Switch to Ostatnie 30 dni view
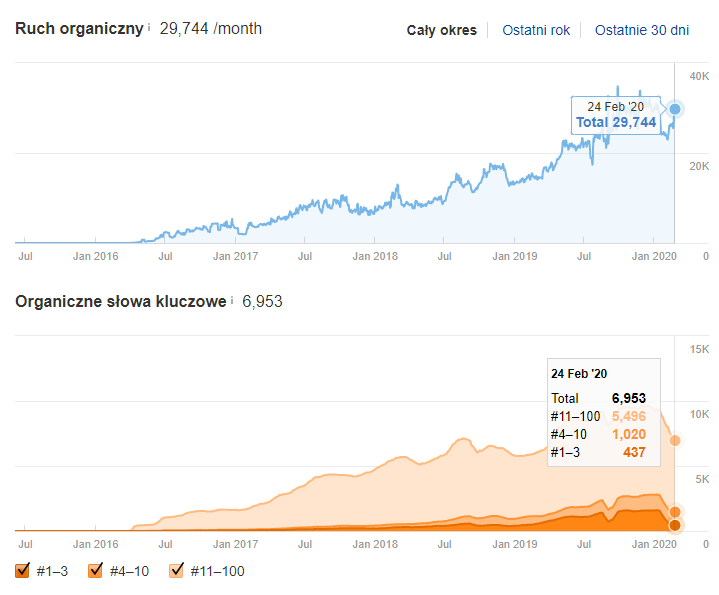This screenshot has height=595, width=719. [x=642, y=30]
